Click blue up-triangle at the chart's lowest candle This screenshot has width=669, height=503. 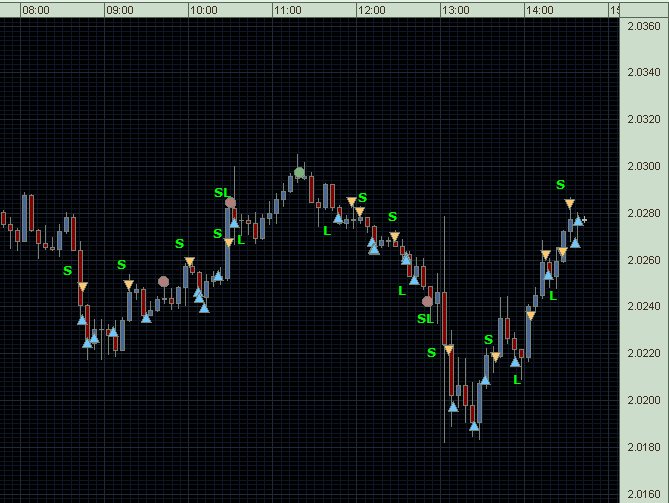tap(474, 426)
